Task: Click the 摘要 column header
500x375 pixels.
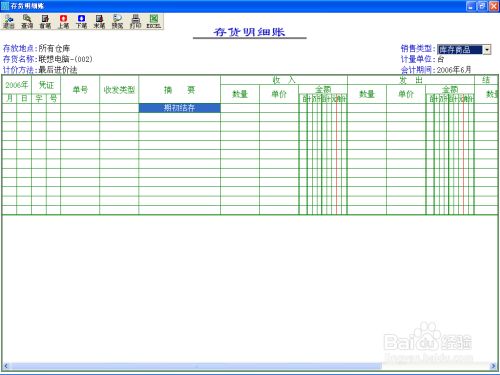Action: pyautogui.click(x=179, y=90)
